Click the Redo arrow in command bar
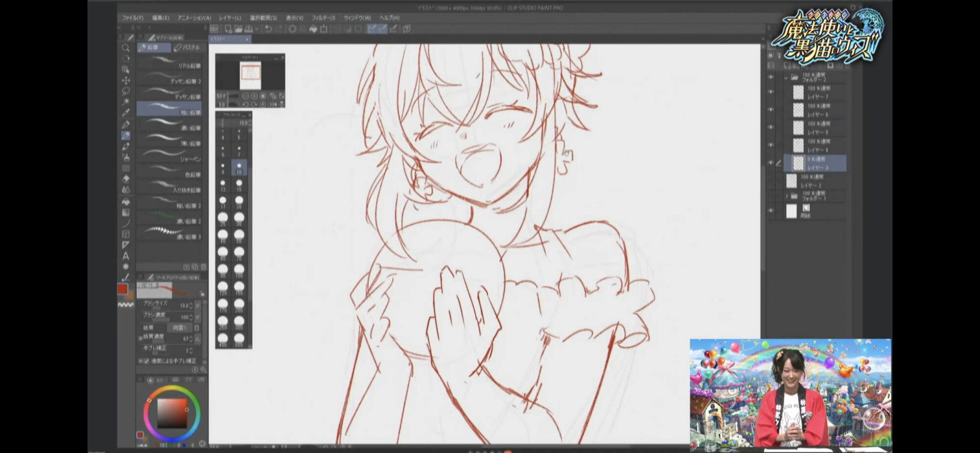 pyautogui.click(x=279, y=29)
